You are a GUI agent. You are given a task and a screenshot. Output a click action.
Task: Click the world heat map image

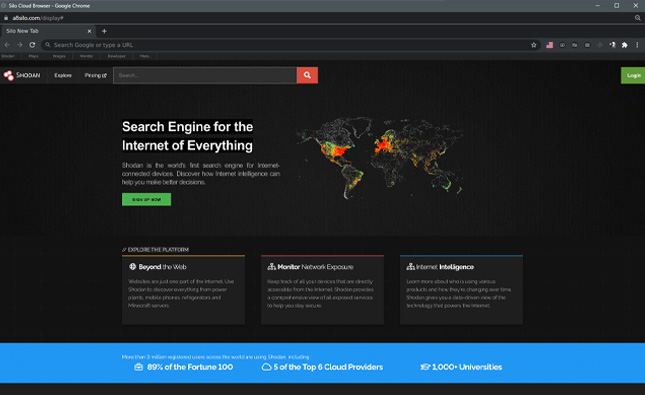click(380, 158)
